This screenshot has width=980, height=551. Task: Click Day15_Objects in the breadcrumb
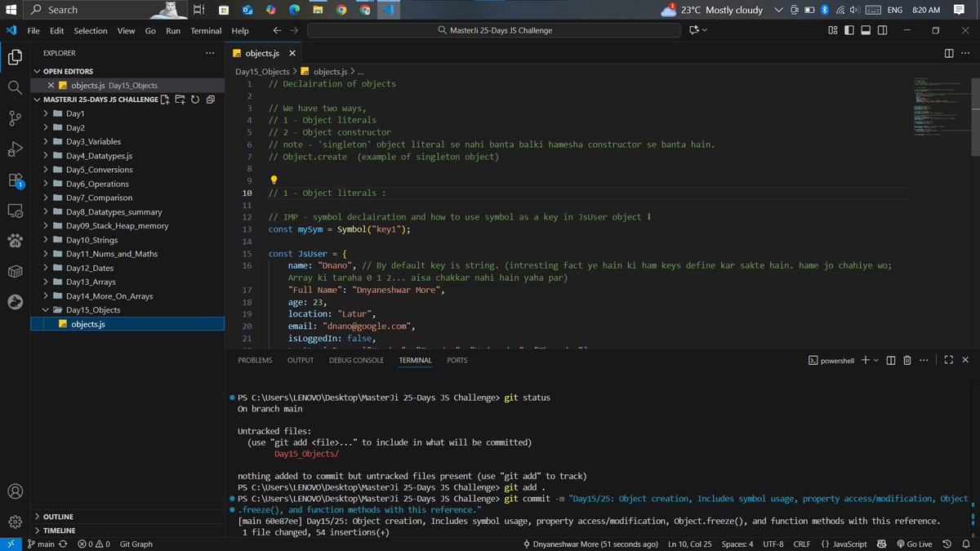[x=262, y=72]
